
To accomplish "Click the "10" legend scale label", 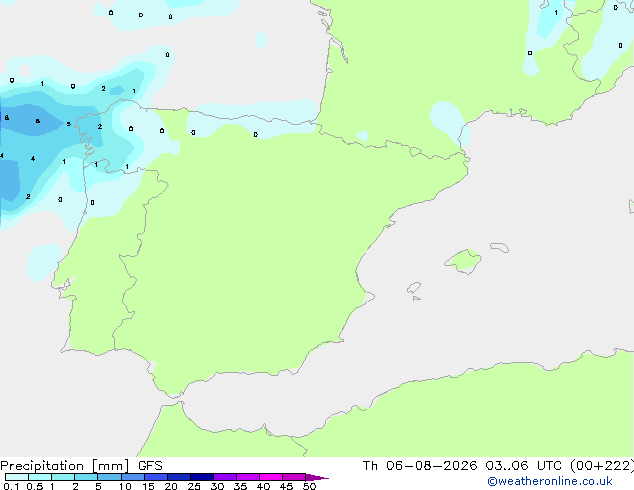I will click(x=125, y=486).
